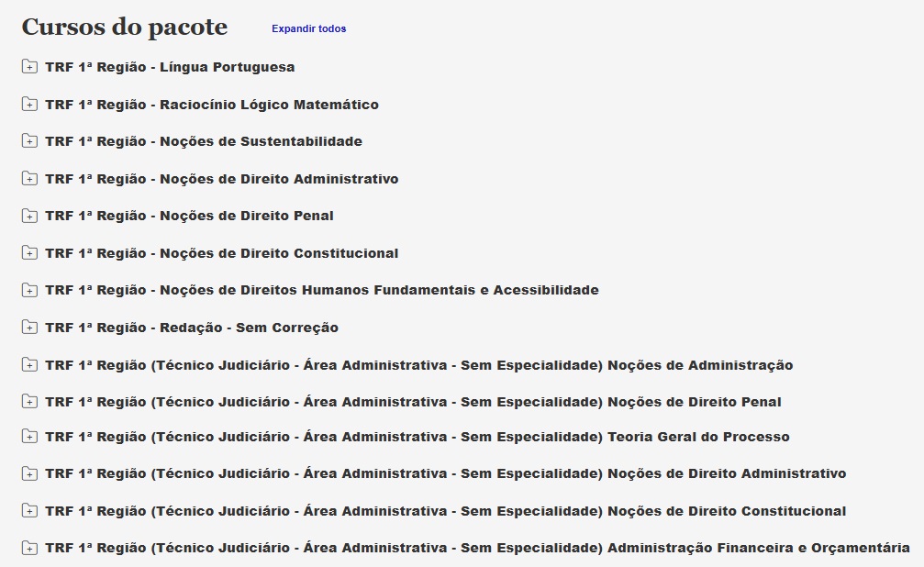Open title Administração Financeira e Orçamentária

[477, 548]
